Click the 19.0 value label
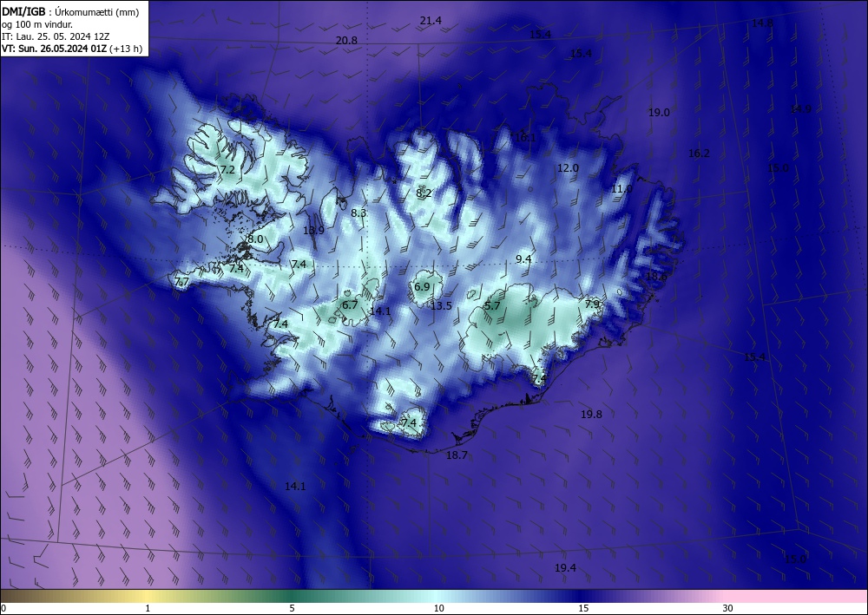This screenshot has width=868, height=615. [x=659, y=112]
